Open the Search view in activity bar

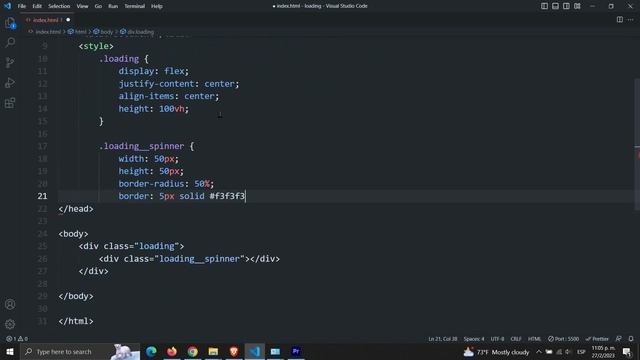[x=10, y=42]
